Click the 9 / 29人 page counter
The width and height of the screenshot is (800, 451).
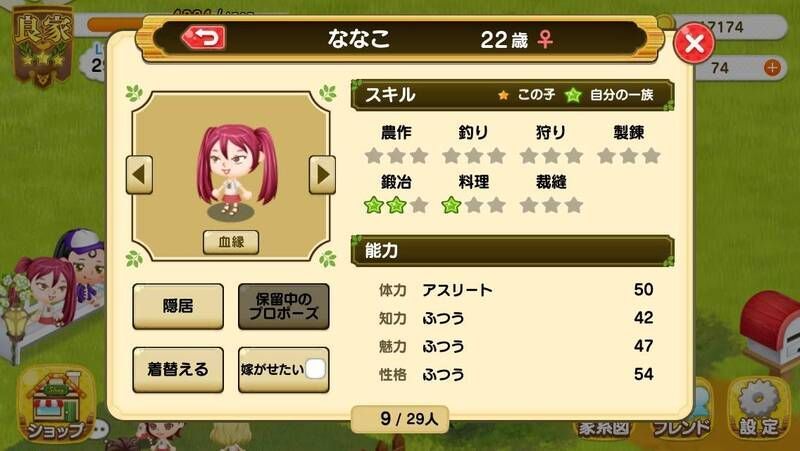pos(400,419)
